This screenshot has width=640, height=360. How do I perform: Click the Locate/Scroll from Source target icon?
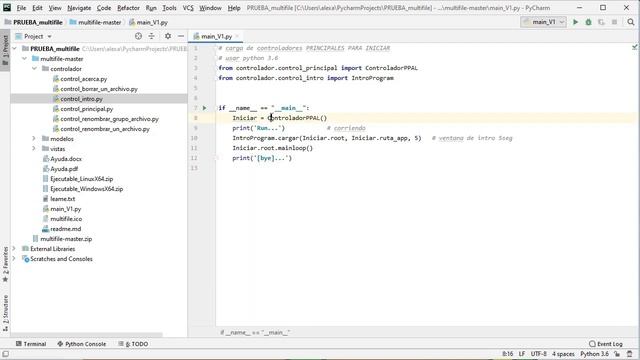coord(138,36)
